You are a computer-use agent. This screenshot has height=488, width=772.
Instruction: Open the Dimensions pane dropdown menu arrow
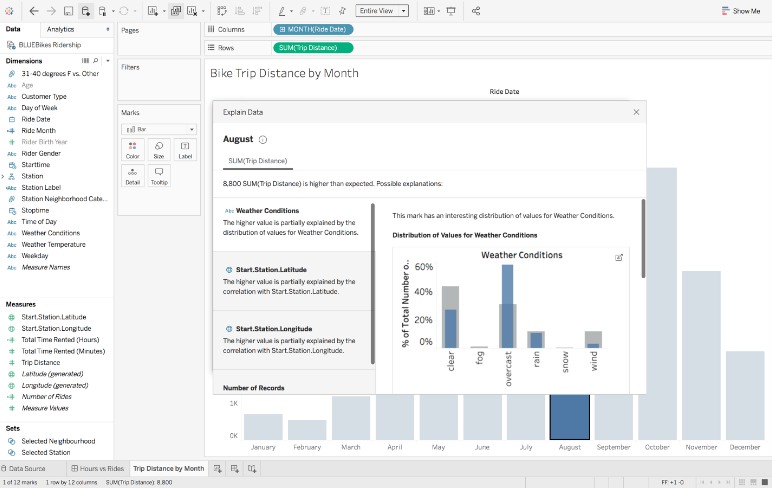pos(108,61)
